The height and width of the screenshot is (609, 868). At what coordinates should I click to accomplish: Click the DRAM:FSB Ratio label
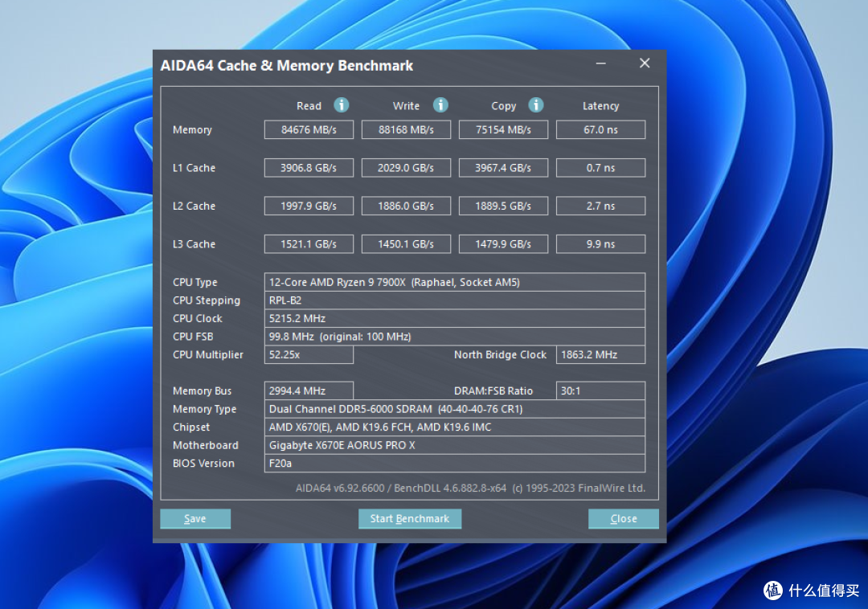coord(493,391)
